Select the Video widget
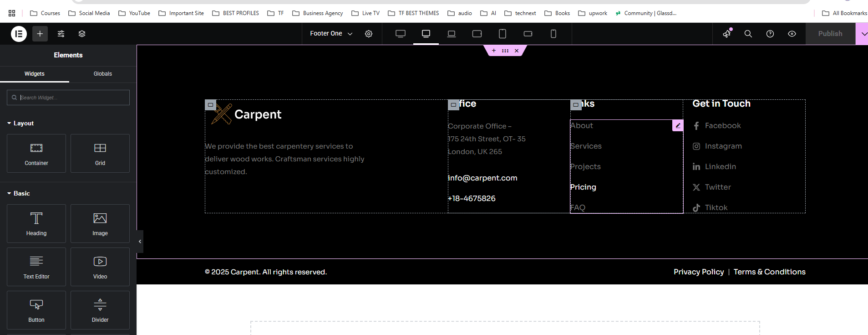Screen dimensions: 868x335 pyautogui.click(x=100, y=267)
